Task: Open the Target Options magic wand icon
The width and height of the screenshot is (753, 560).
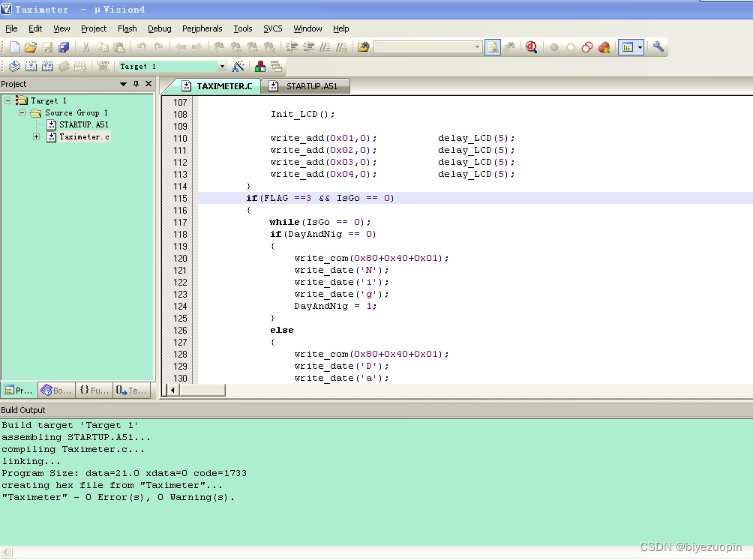Action: (x=238, y=66)
